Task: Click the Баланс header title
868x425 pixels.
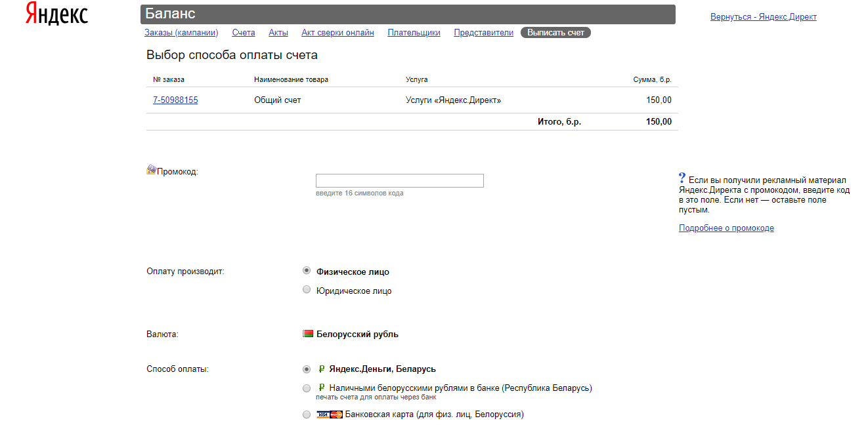Action: [170, 14]
